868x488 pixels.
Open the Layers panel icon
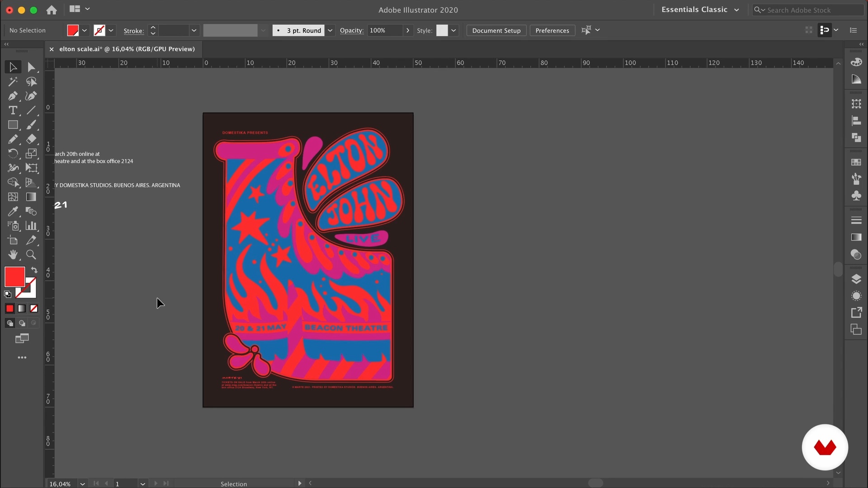point(856,279)
